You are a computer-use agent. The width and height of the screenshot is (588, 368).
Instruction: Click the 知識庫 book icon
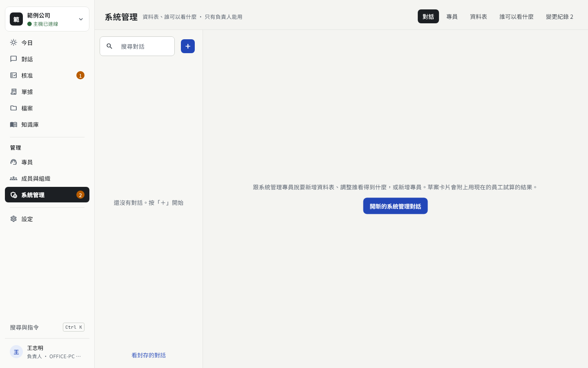click(x=13, y=124)
